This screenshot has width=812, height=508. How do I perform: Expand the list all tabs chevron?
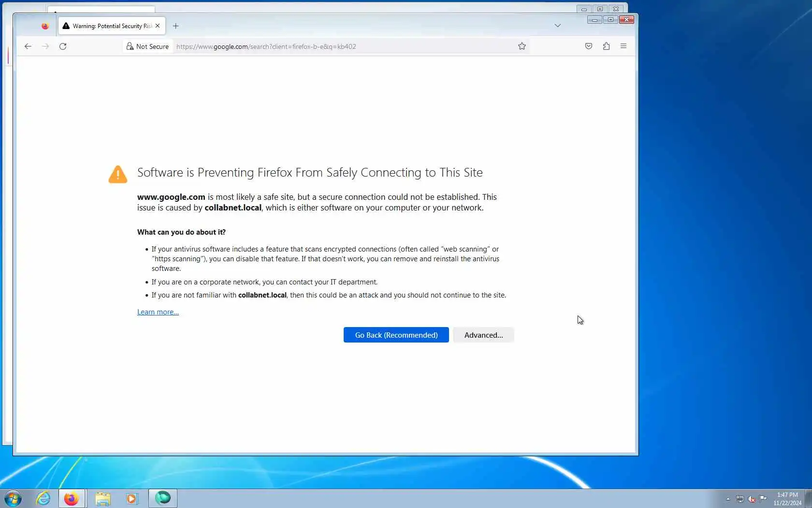point(557,26)
